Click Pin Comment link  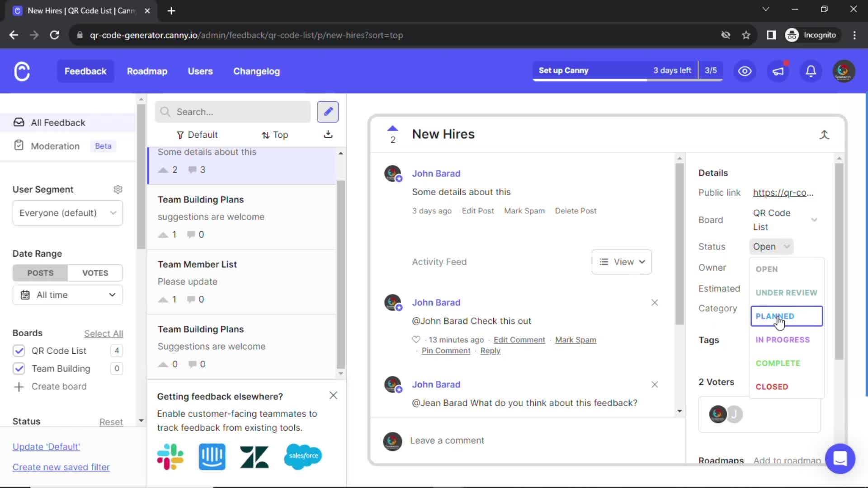446,351
